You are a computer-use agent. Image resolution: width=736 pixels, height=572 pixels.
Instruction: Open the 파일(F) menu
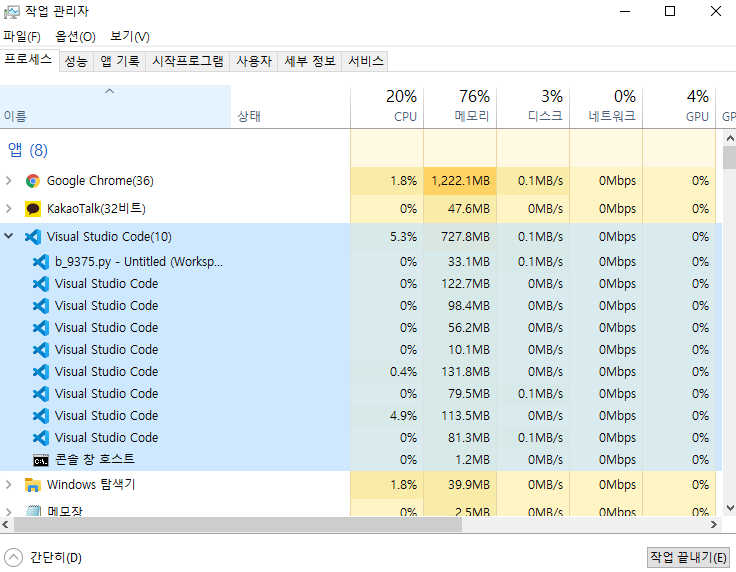coord(22,37)
